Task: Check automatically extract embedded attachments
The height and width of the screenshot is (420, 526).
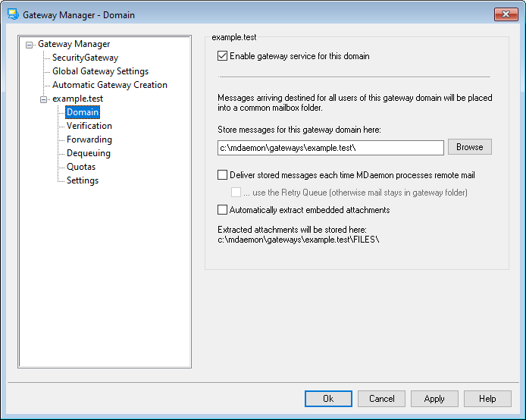Action: click(x=222, y=210)
